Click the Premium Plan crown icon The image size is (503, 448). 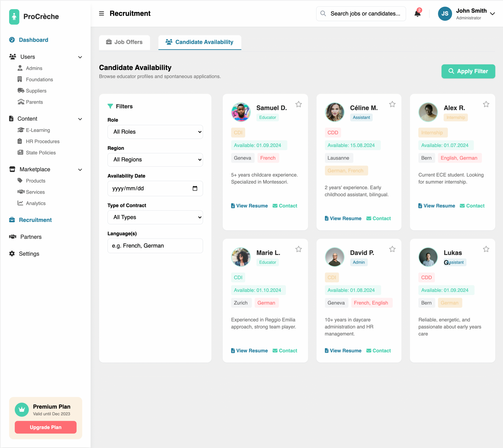(22, 409)
